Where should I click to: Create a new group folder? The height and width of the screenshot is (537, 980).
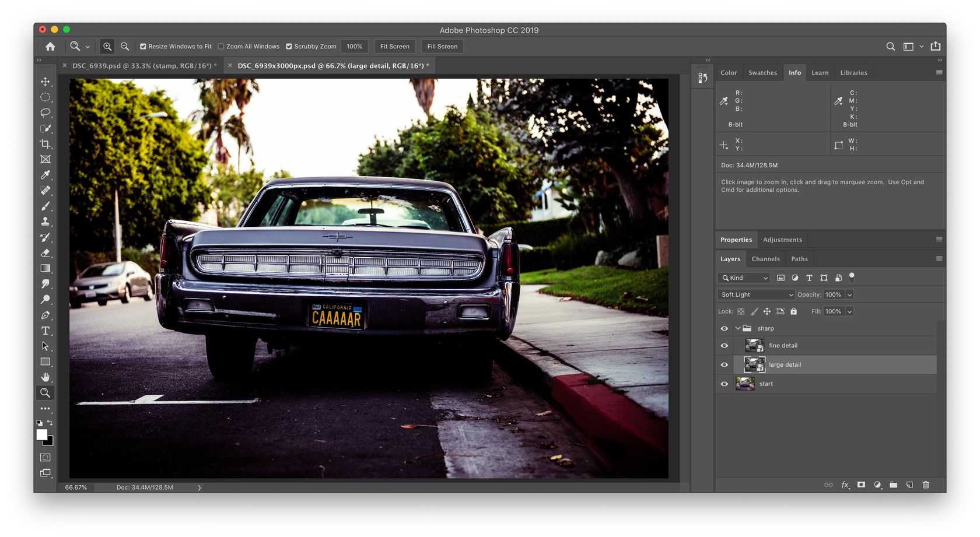pyautogui.click(x=893, y=485)
